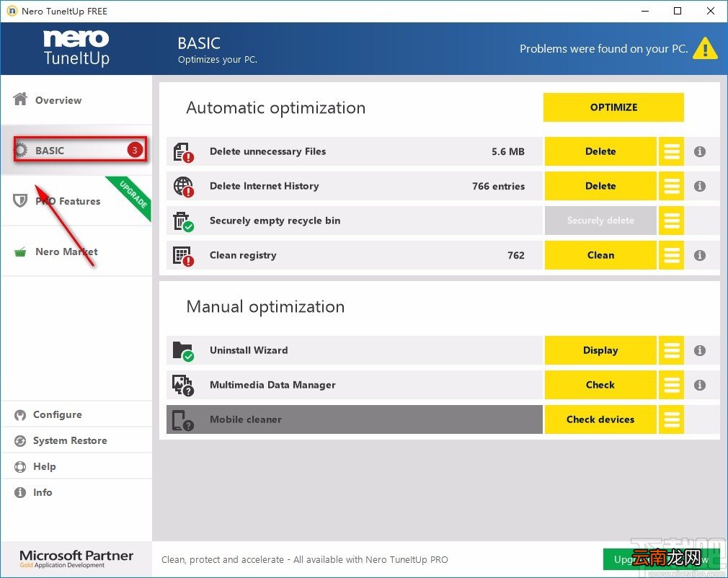Click the green Upgrade now button
The height and width of the screenshot is (578, 728).
click(x=661, y=559)
